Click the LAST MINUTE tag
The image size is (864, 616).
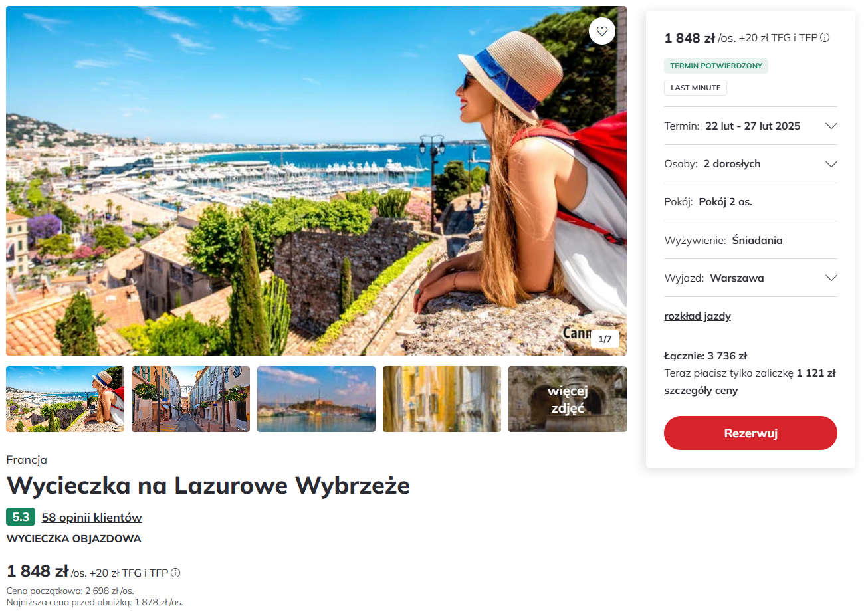695,88
